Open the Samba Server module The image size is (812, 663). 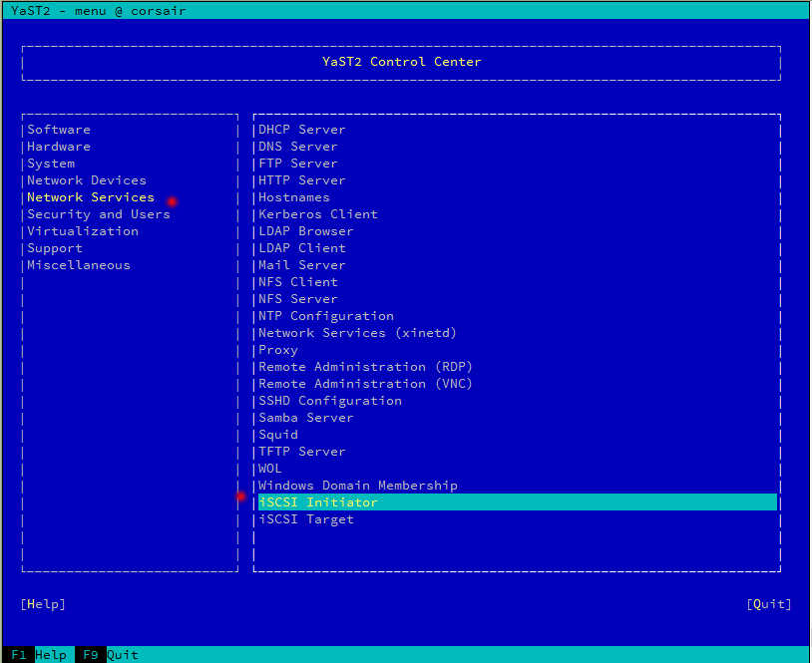305,418
